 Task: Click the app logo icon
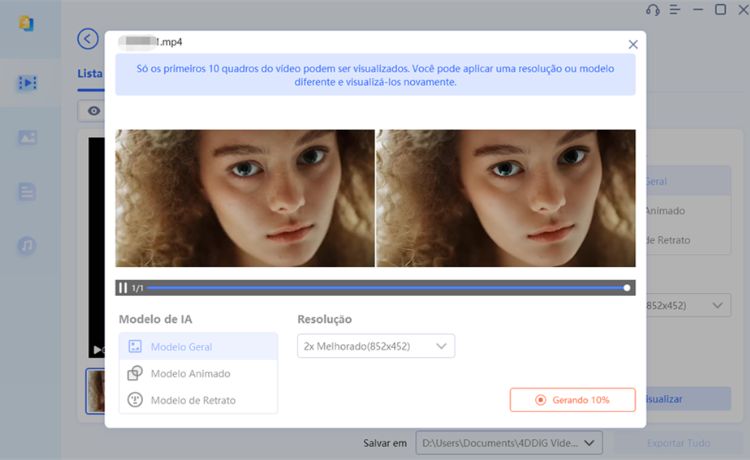26,23
